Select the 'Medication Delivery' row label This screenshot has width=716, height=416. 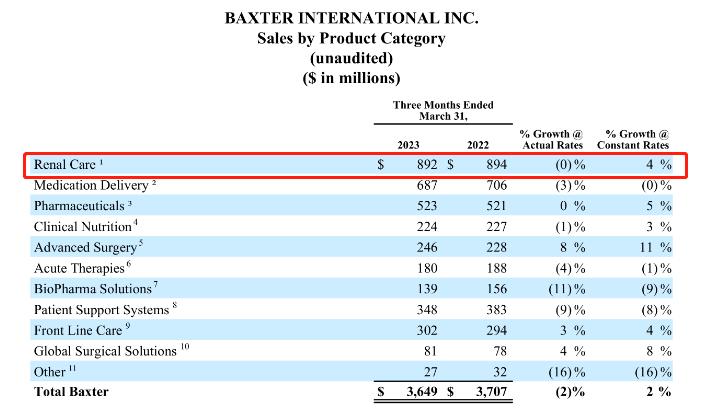tap(91, 185)
